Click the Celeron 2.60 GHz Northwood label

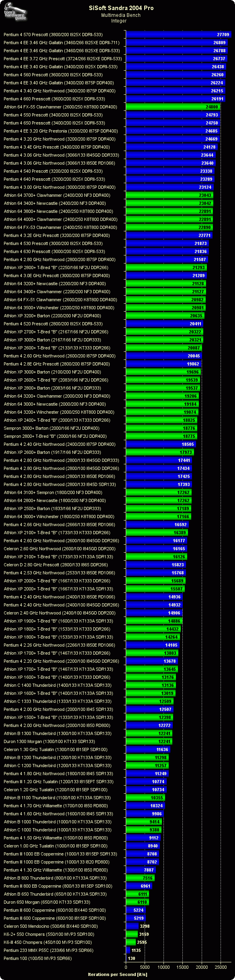tap(59, 549)
